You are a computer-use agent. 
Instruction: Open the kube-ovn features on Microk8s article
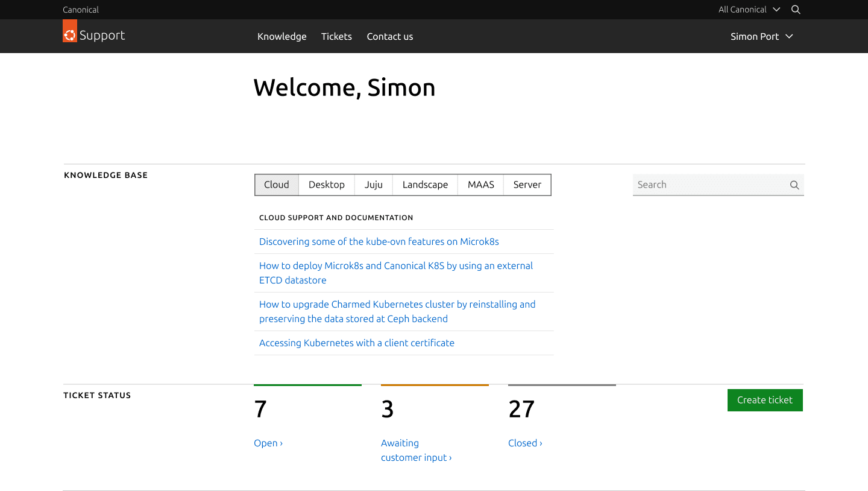tap(379, 241)
